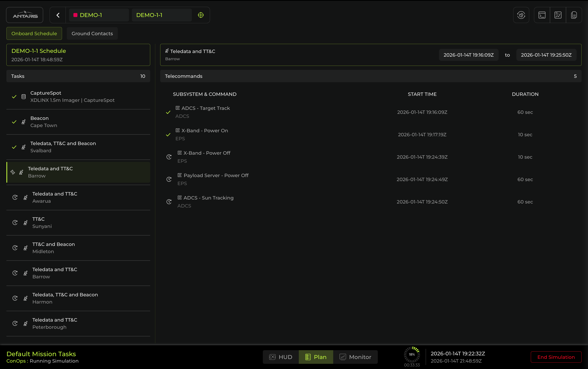Image resolution: width=588 pixels, height=369 pixels.
Task: Click command icon before Payload Server - Power Off
Action: (180, 175)
